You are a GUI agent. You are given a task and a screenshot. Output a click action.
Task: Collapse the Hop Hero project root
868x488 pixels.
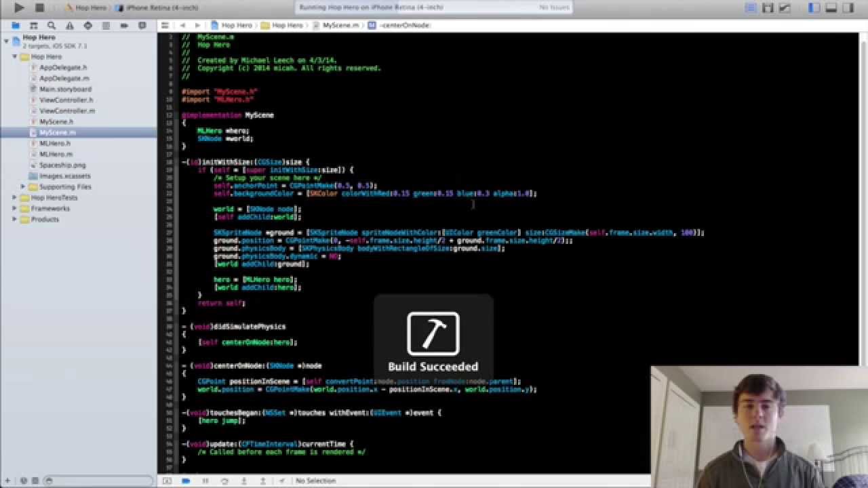6,41
